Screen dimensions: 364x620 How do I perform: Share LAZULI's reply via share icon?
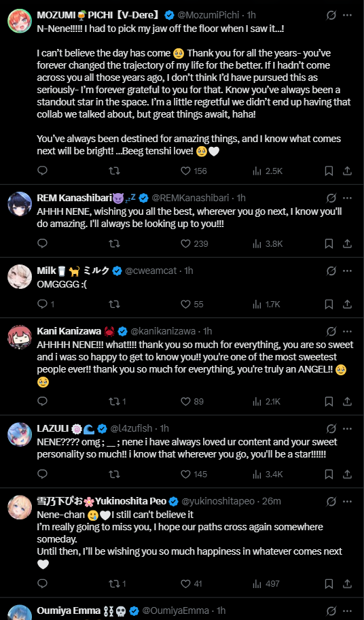pyautogui.click(x=347, y=474)
